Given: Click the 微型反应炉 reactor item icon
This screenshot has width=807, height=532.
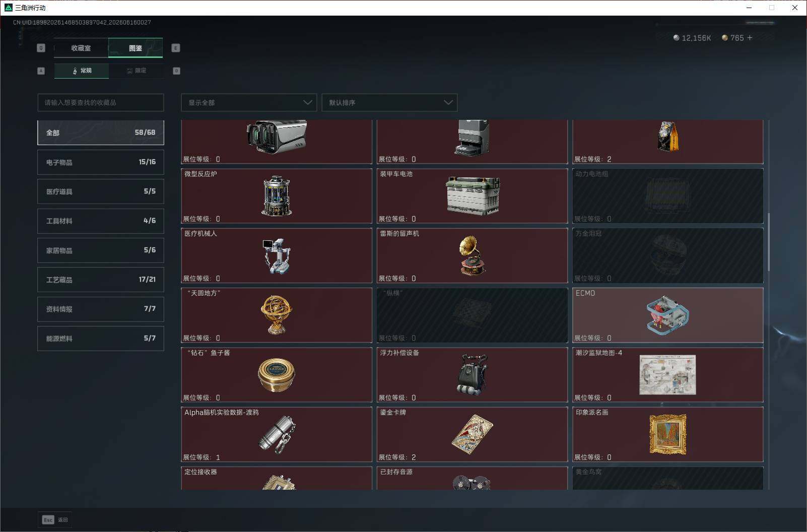Looking at the screenshot, I should [277, 196].
